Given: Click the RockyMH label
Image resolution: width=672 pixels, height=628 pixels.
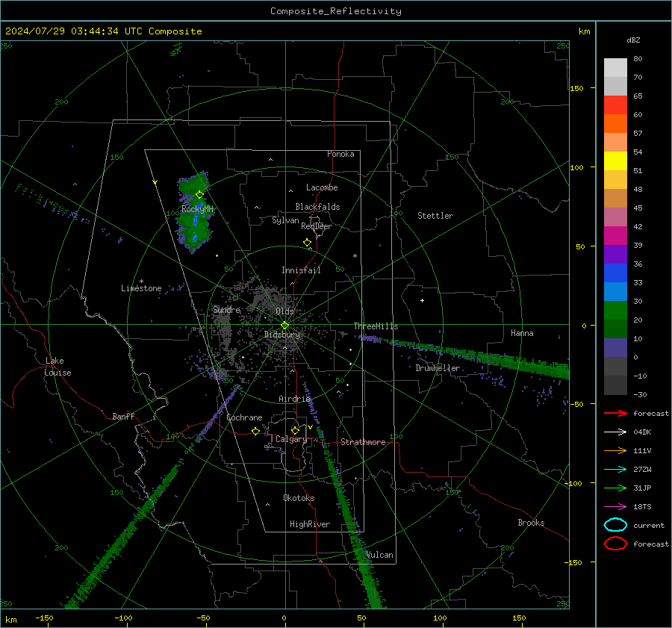Looking at the screenshot, I should coord(197,209).
